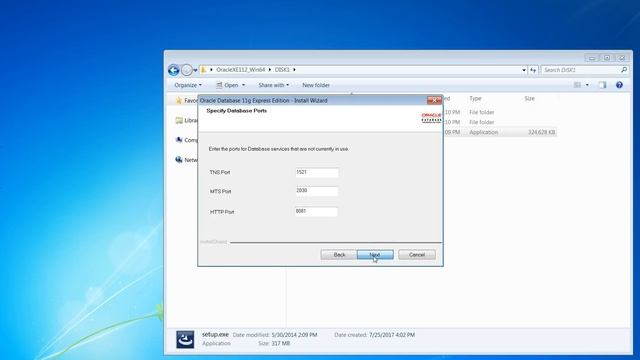The height and width of the screenshot is (360, 640).
Task: Open the address bar history dropdown
Action: (x=524, y=70)
